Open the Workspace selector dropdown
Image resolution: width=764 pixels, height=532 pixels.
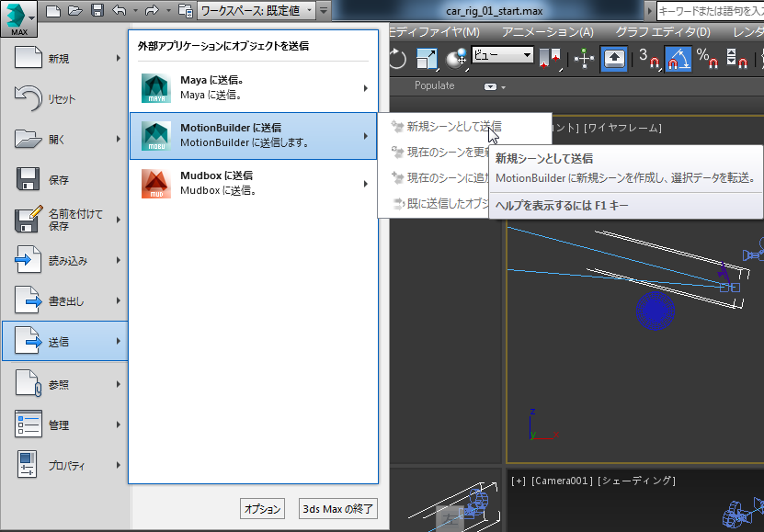pyautogui.click(x=257, y=11)
